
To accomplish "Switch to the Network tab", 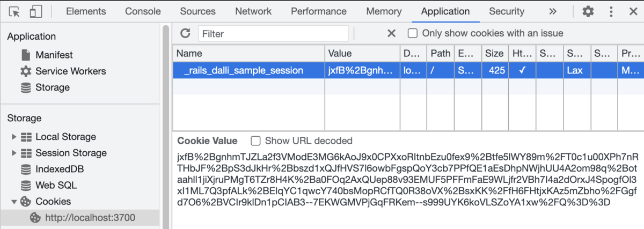I will pos(253,11).
